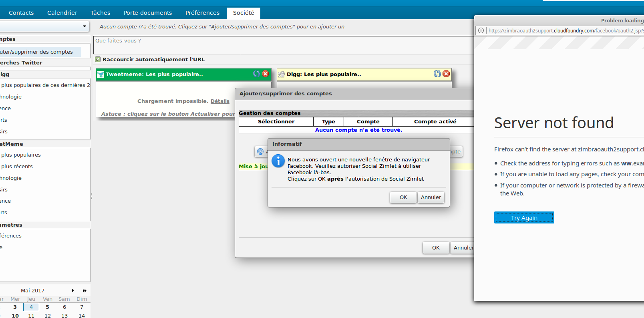Click the sidebar resize handle
Screen dimensions: 644x318
[x=91, y=196]
